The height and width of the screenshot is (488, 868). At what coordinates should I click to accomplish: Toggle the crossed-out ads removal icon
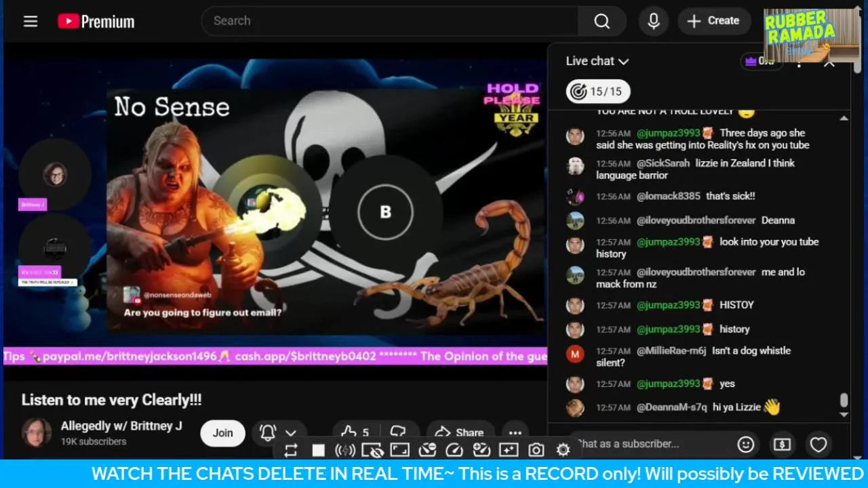click(x=372, y=450)
